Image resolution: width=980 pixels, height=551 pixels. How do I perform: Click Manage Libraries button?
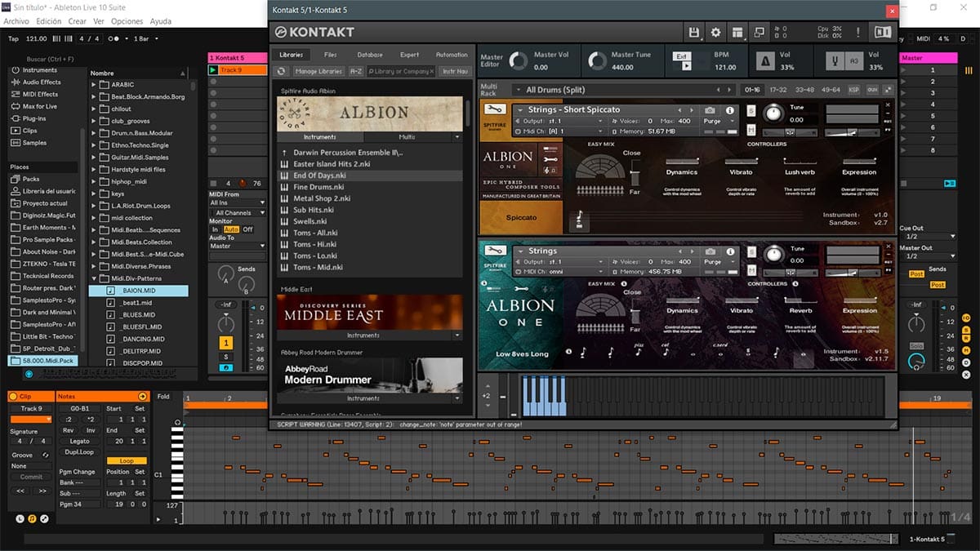pyautogui.click(x=318, y=71)
